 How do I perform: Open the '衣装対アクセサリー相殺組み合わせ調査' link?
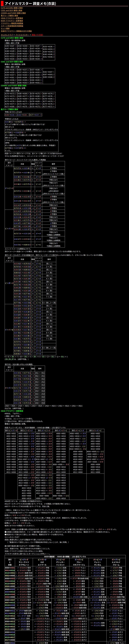(x=16, y=31)
